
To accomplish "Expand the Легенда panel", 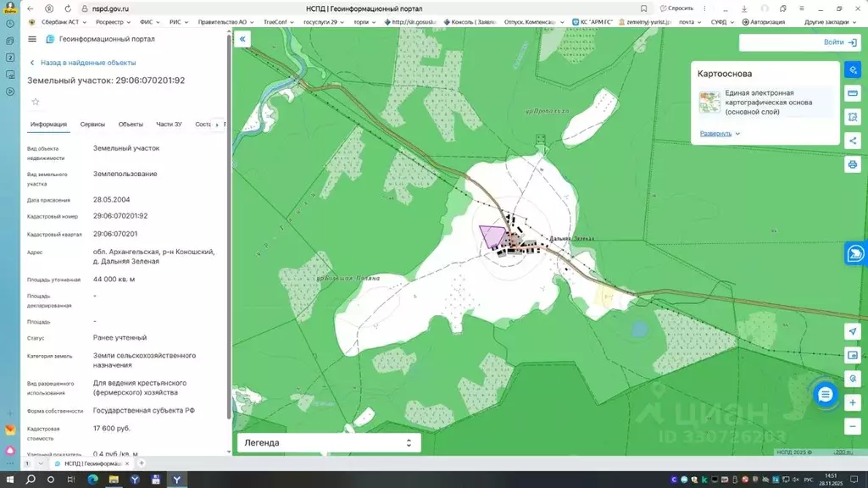I will click(x=329, y=442).
